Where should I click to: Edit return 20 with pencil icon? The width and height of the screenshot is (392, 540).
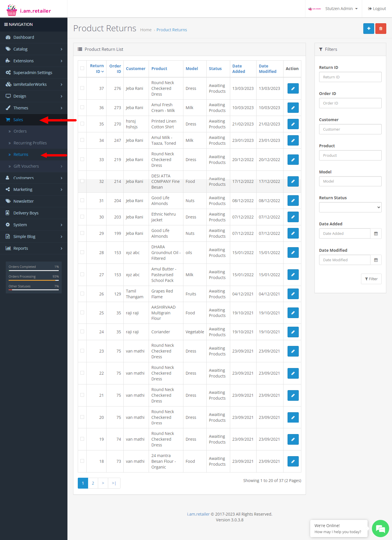293,417
